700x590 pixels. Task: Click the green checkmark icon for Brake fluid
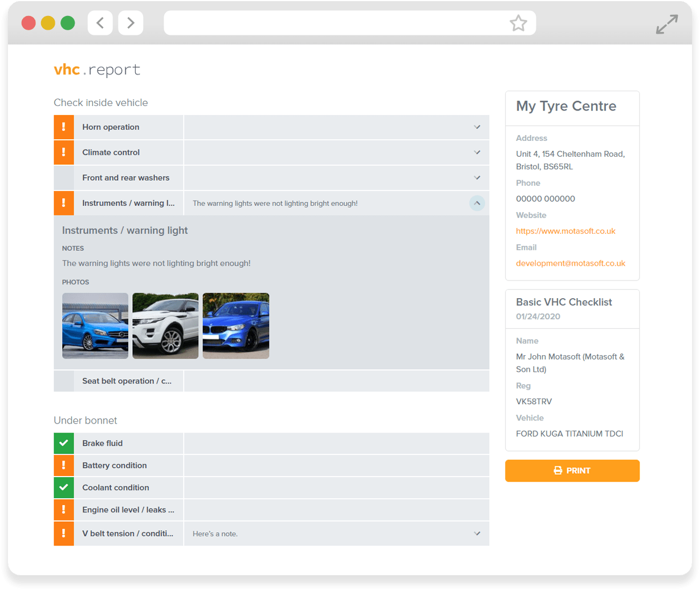[x=64, y=443]
